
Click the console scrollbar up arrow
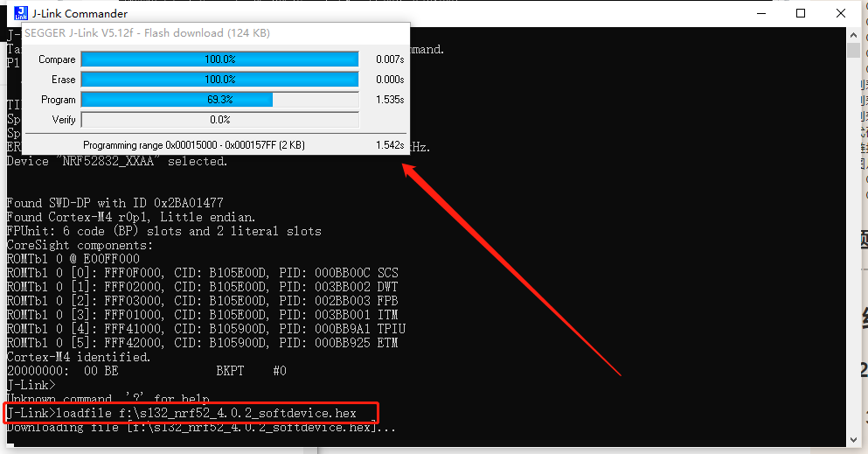[853, 35]
